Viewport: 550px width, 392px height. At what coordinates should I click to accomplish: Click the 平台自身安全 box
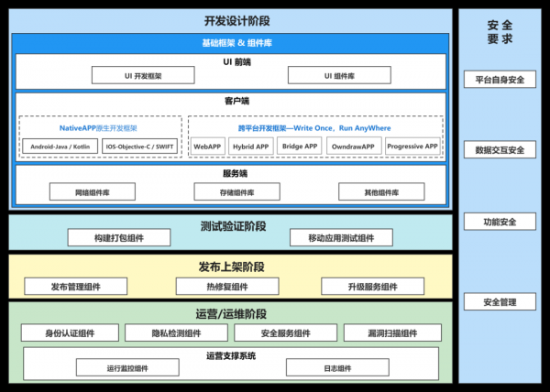point(500,80)
